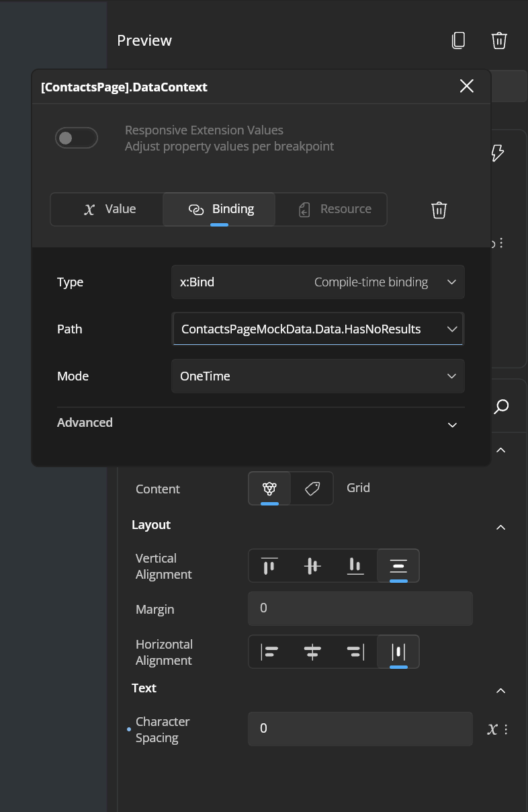Collapse the Text section

click(x=500, y=690)
